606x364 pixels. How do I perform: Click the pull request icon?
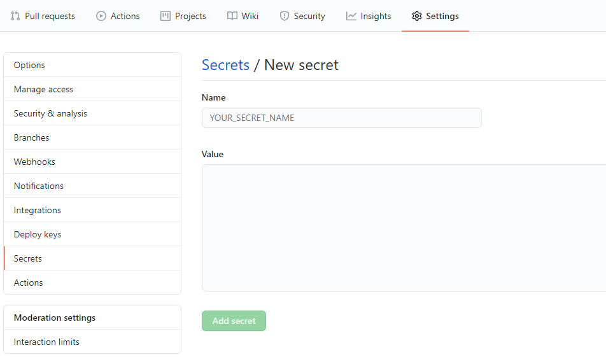coord(15,16)
